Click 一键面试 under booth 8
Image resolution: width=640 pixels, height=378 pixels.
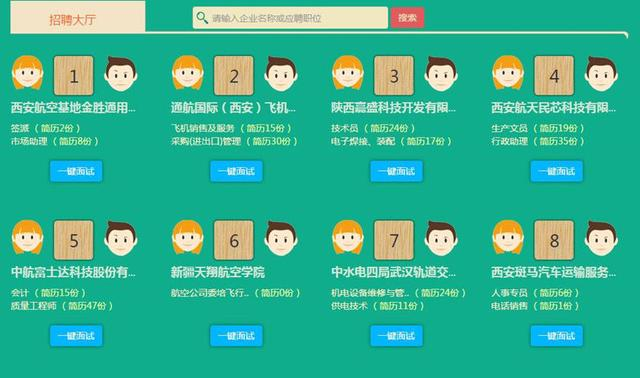pos(557,336)
